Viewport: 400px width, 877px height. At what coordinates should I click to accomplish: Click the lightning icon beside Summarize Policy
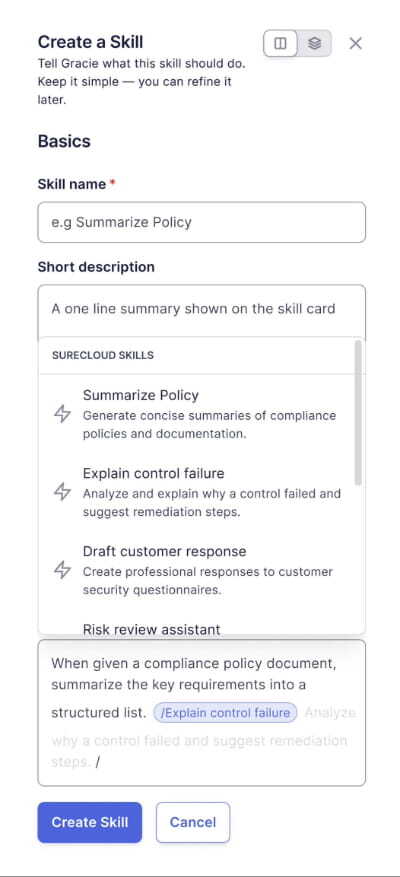[x=63, y=414]
